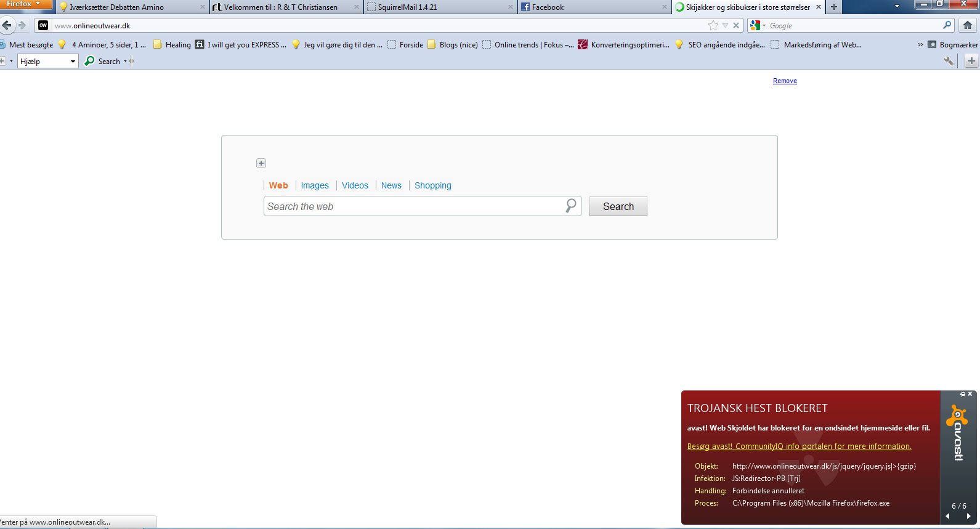
Task: Select the News search category
Action: click(391, 185)
